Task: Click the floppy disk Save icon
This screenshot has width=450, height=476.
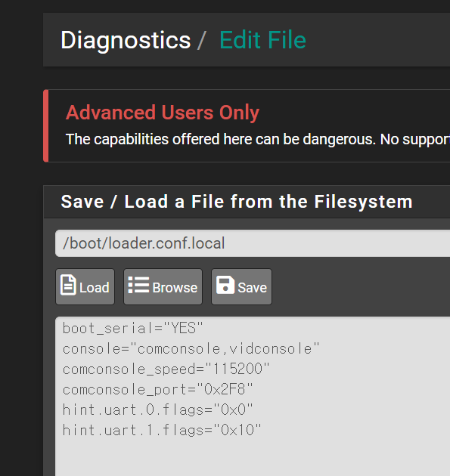Action: point(225,285)
